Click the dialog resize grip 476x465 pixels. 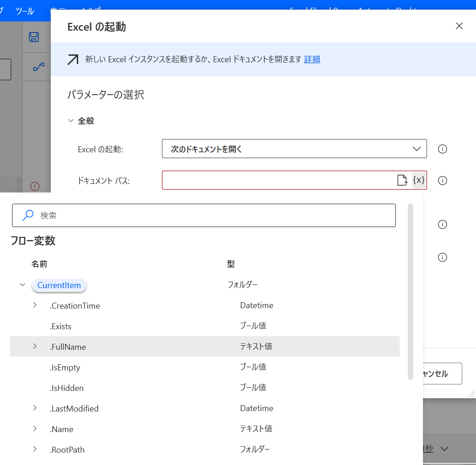[x=471, y=394]
